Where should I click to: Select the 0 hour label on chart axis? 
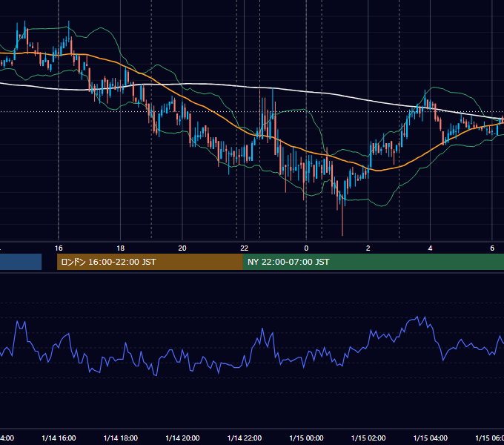[306, 248]
